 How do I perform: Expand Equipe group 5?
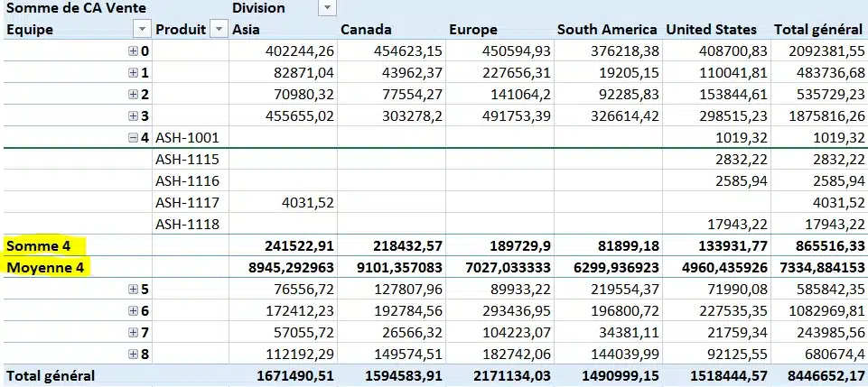click(x=133, y=290)
